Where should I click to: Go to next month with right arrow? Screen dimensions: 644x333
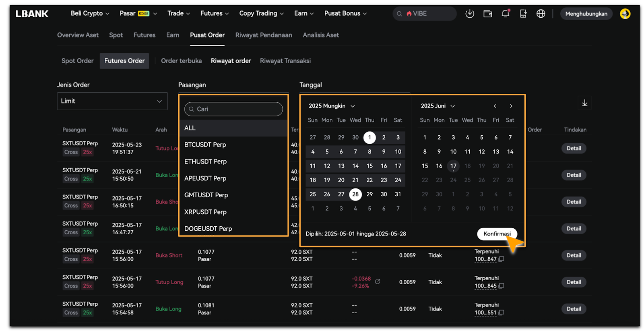pos(511,106)
